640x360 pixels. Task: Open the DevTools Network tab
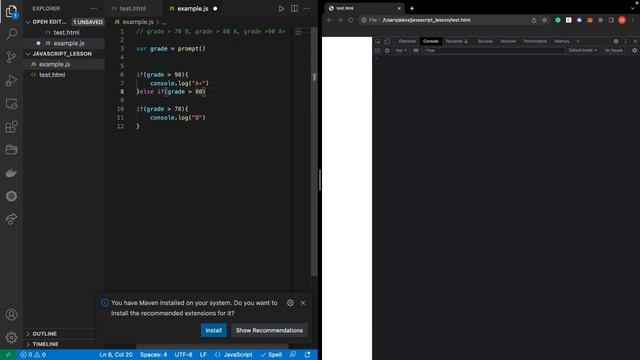click(508, 41)
